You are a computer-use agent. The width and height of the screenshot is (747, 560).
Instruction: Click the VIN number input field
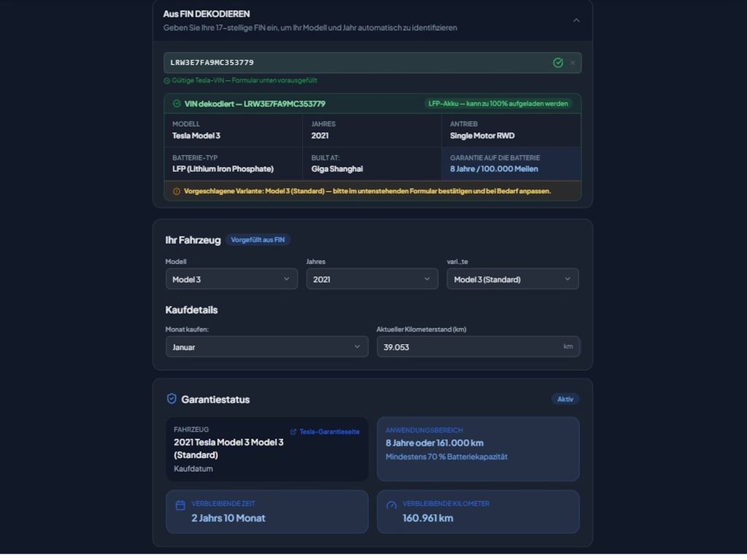point(357,63)
